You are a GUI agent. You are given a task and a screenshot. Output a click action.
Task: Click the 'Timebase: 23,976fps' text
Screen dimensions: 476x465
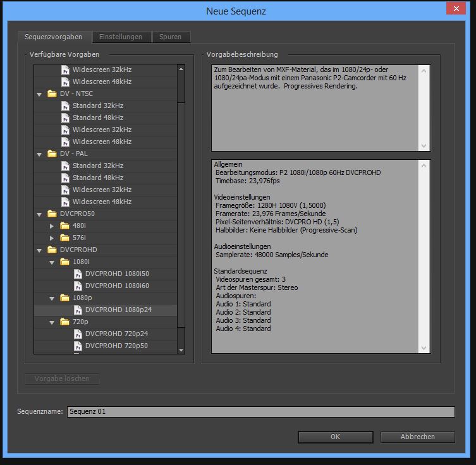pyautogui.click(x=247, y=181)
